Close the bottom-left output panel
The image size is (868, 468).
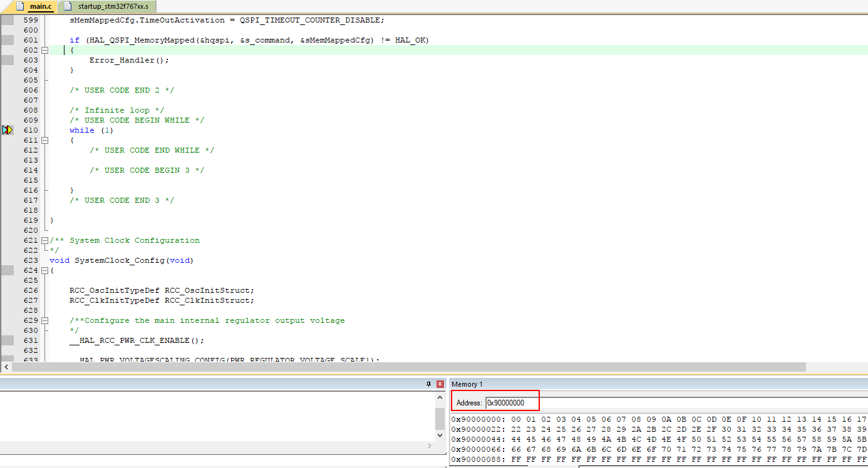tap(440, 384)
